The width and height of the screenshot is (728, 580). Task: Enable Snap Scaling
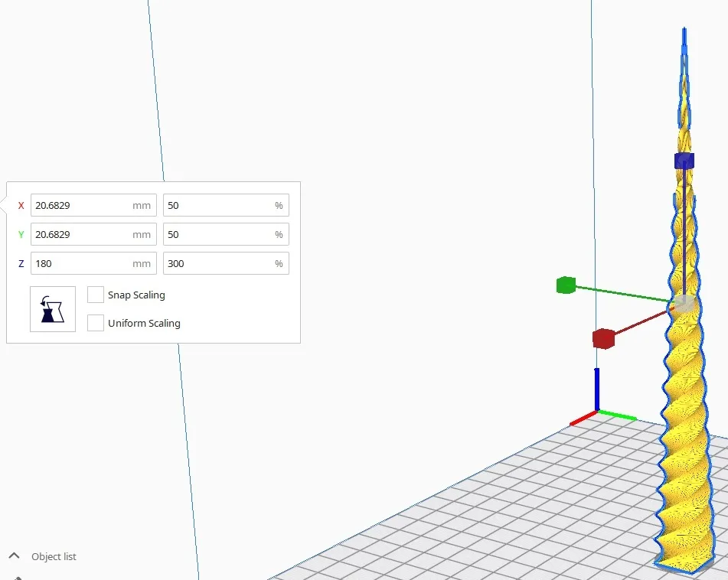(x=96, y=295)
